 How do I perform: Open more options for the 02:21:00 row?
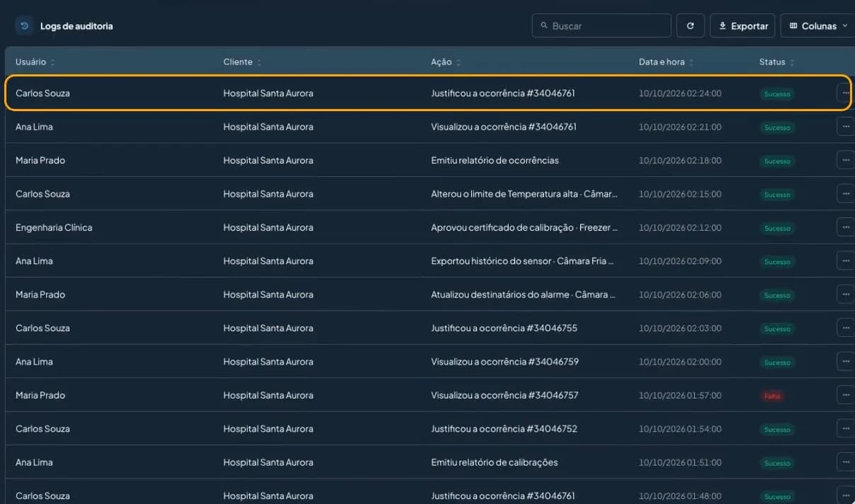(x=845, y=126)
